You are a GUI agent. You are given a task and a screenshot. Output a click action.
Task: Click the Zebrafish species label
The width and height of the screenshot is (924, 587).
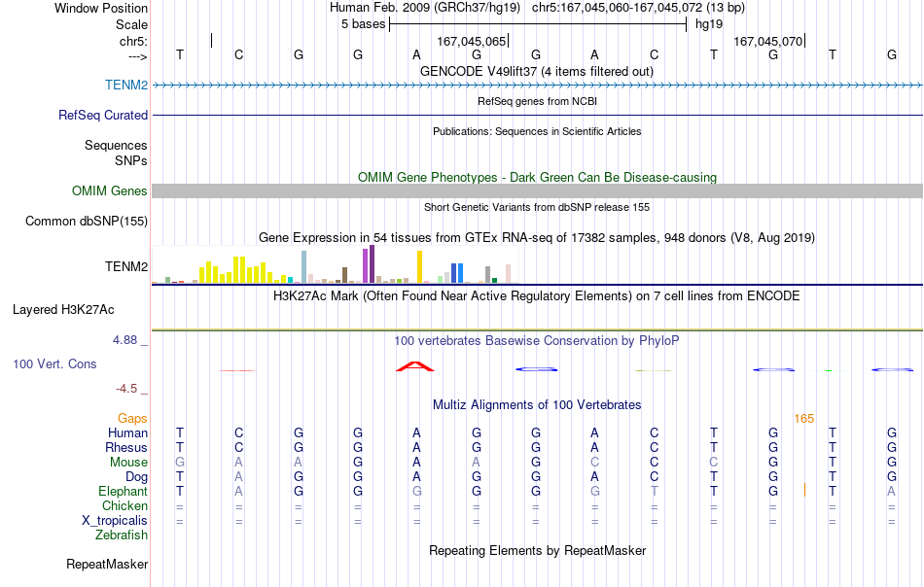(x=122, y=535)
